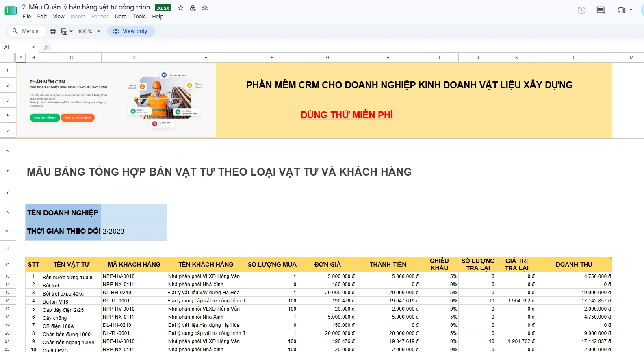This screenshot has width=644, height=352.
Task: Click the CRM banner image
Action: point(116,100)
